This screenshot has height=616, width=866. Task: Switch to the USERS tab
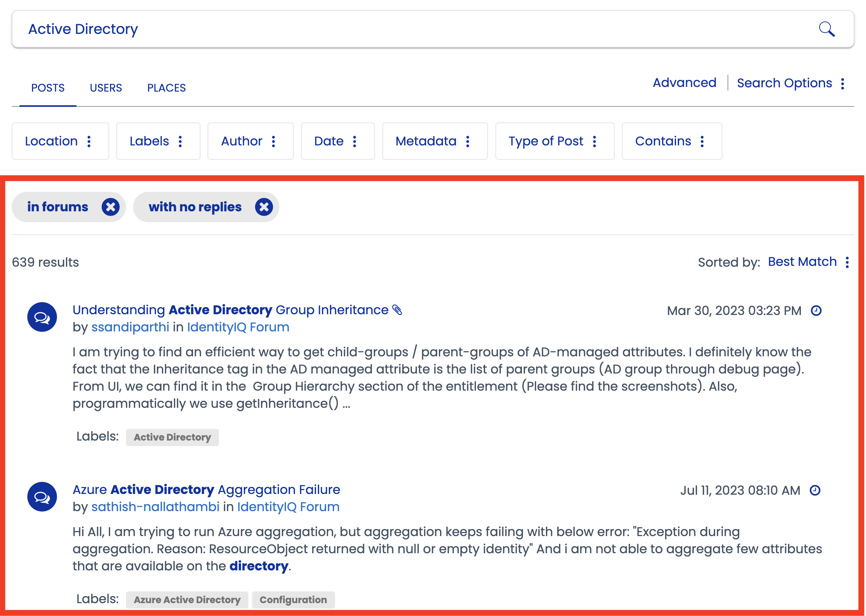(106, 88)
